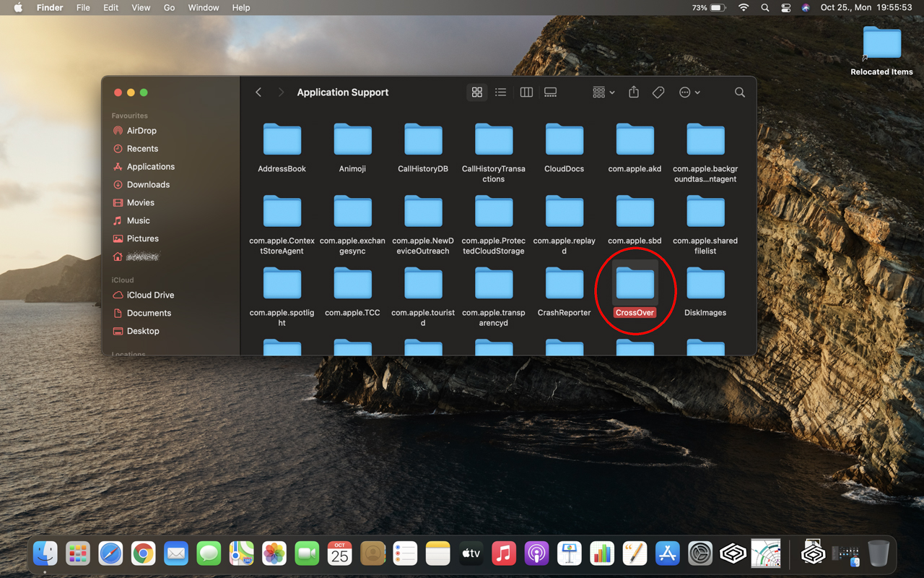Click the battery status indicator
The image size is (924, 578).
tap(709, 8)
